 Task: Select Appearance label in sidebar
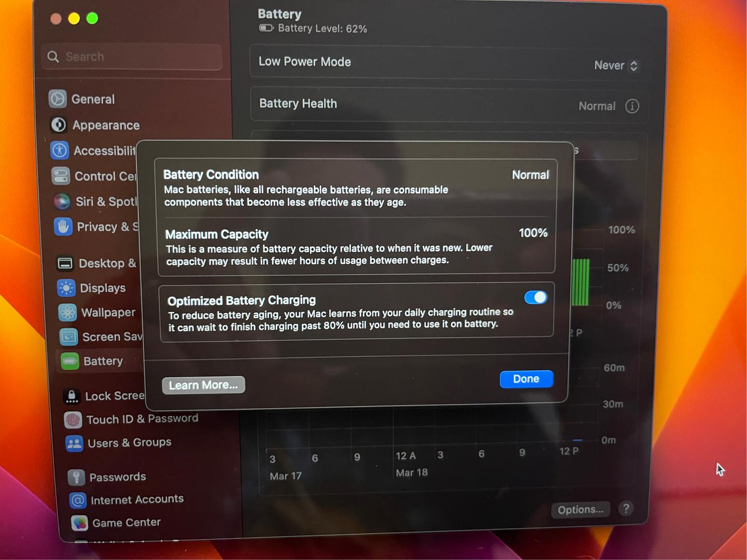[x=106, y=125]
